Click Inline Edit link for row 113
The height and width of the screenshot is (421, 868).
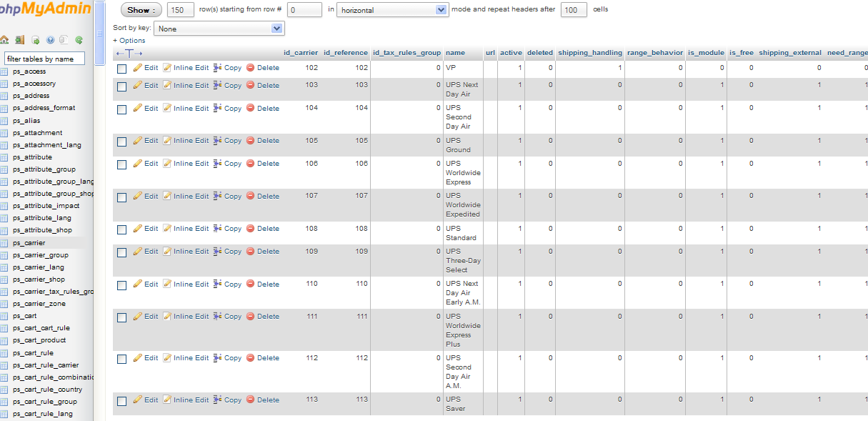(191, 400)
